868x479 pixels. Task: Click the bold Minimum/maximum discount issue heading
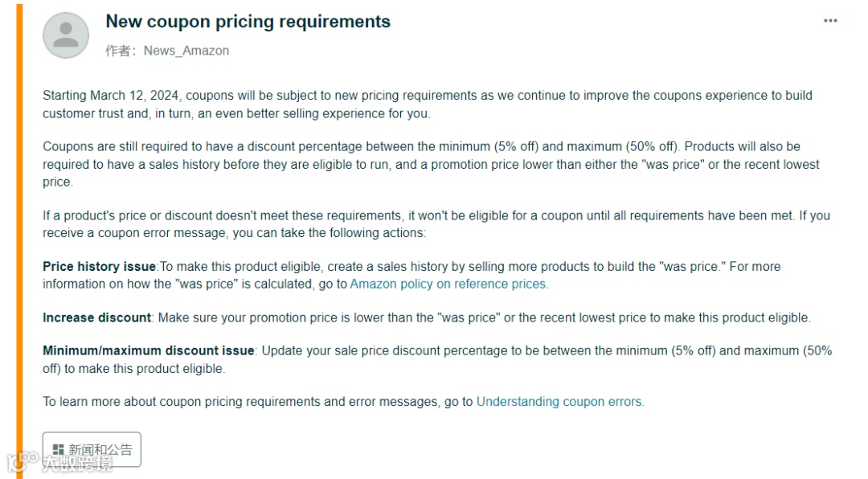(x=149, y=350)
